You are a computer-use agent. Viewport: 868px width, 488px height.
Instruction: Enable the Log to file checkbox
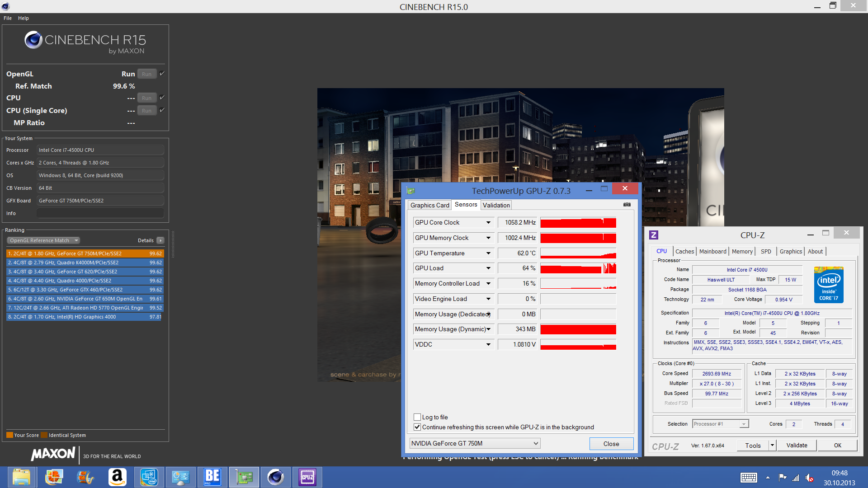click(417, 417)
